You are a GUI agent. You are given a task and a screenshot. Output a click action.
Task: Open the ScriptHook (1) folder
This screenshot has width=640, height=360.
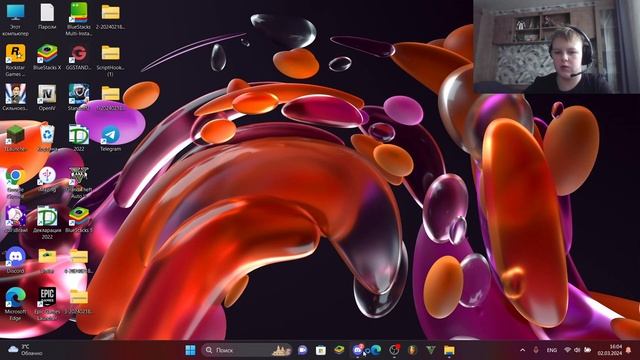coord(110,60)
